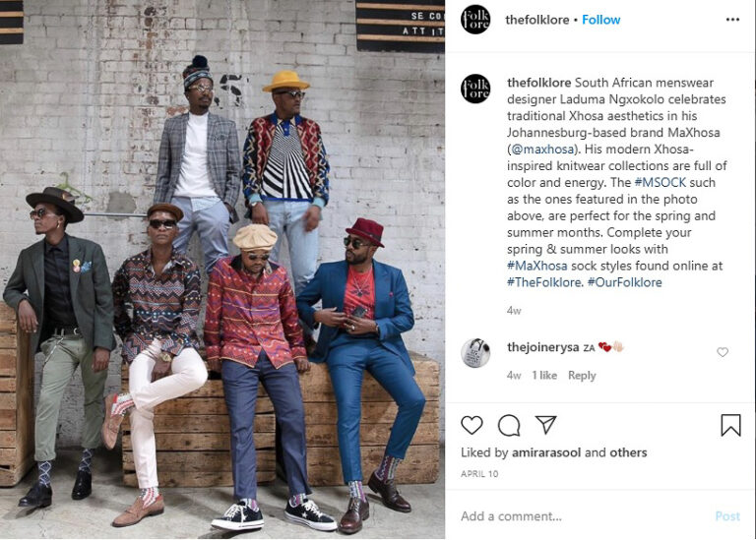The height and width of the screenshot is (540, 756).
Task: Open comments via speech bubble icon
Action: click(x=509, y=425)
